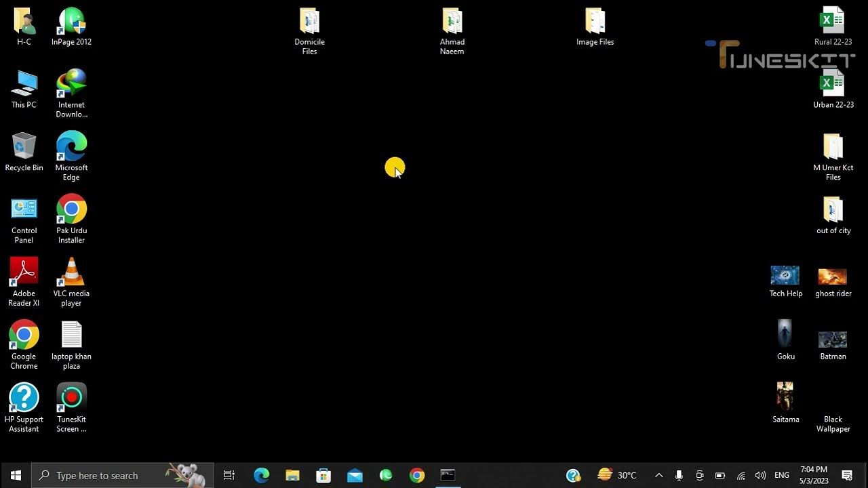Screen dimensions: 868x488
Task: Select the Recycle Bin icon
Action: pos(24,152)
